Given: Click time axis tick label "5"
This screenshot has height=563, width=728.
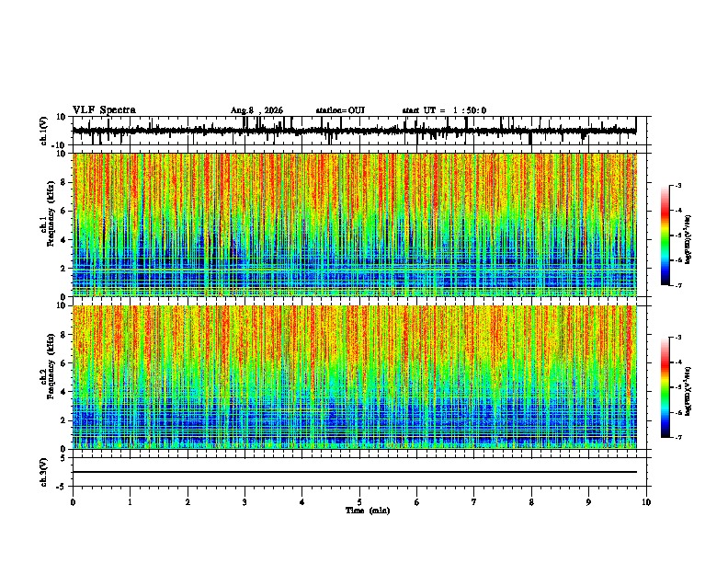Looking at the screenshot, I should pos(359,502).
